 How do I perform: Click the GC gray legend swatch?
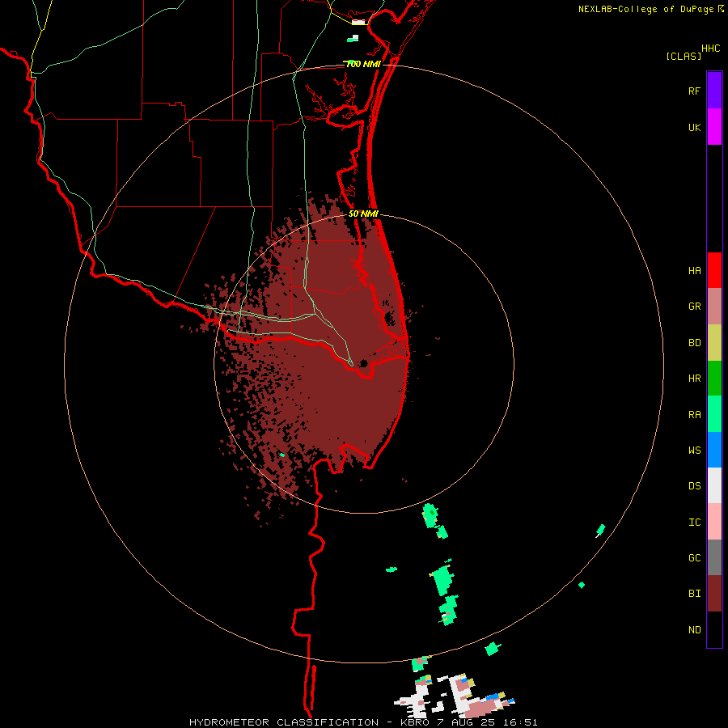[714, 557]
